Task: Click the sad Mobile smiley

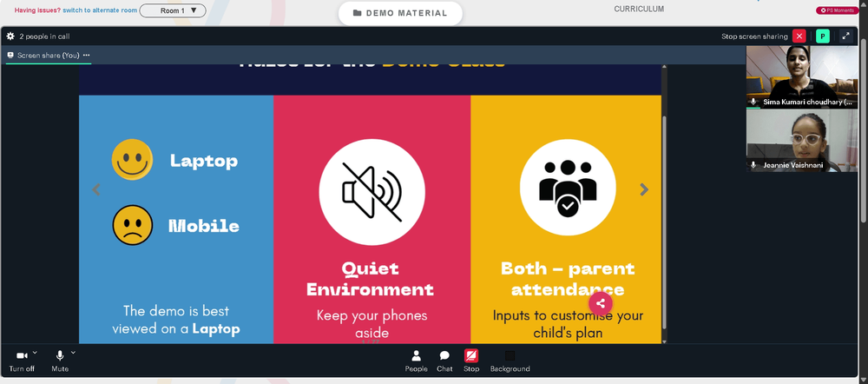Action: [x=132, y=225]
